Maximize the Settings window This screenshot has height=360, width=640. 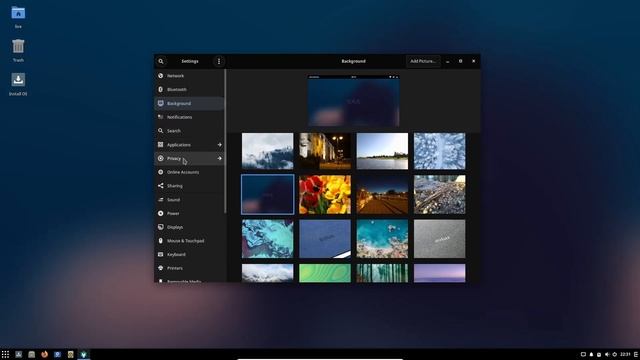coord(460,61)
